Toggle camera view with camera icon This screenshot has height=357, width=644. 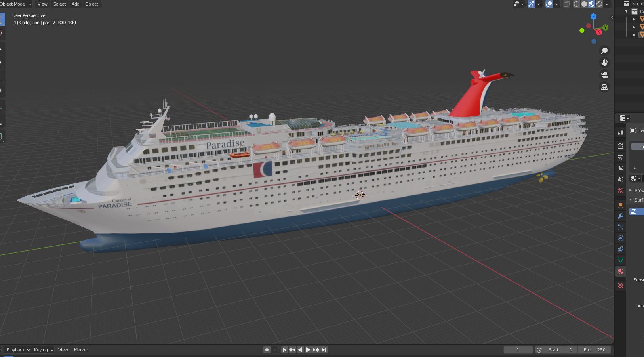[604, 75]
